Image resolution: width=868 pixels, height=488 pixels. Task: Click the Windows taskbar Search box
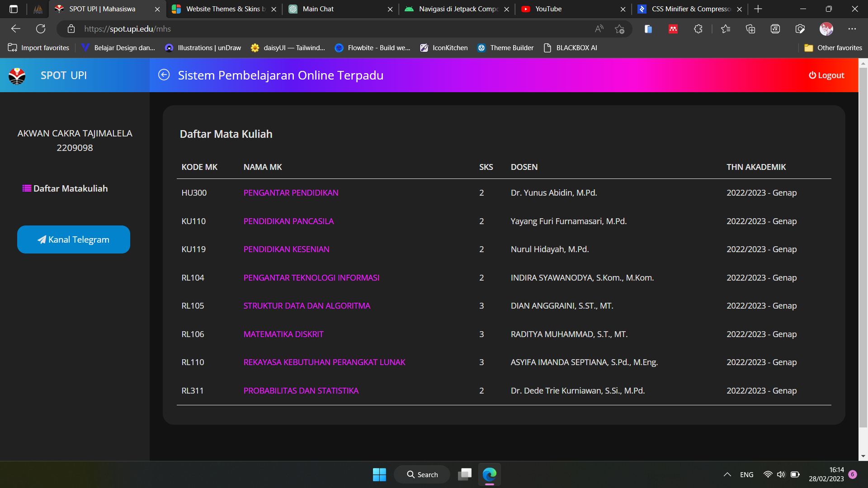click(422, 474)
